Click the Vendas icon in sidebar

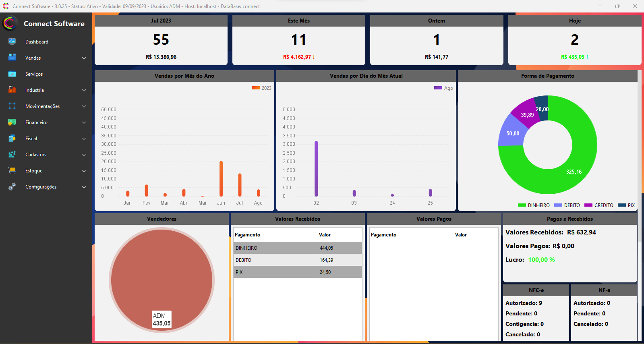click(12, 58)
